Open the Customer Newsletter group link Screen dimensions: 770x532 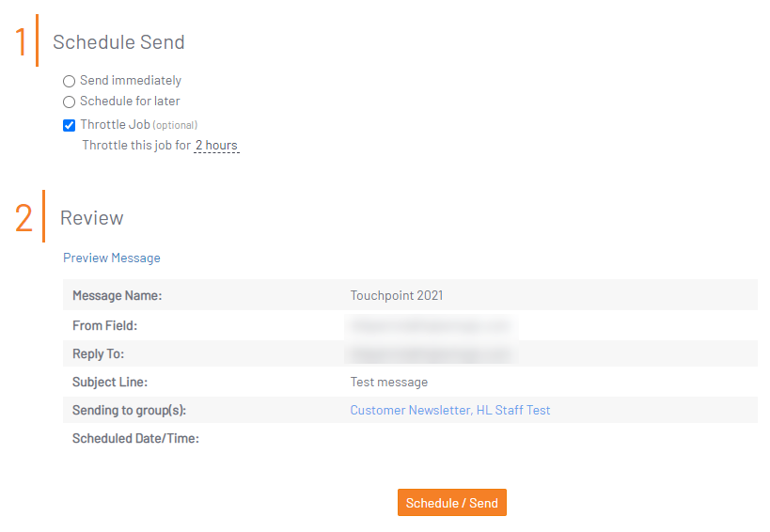(x=411, y=410)
